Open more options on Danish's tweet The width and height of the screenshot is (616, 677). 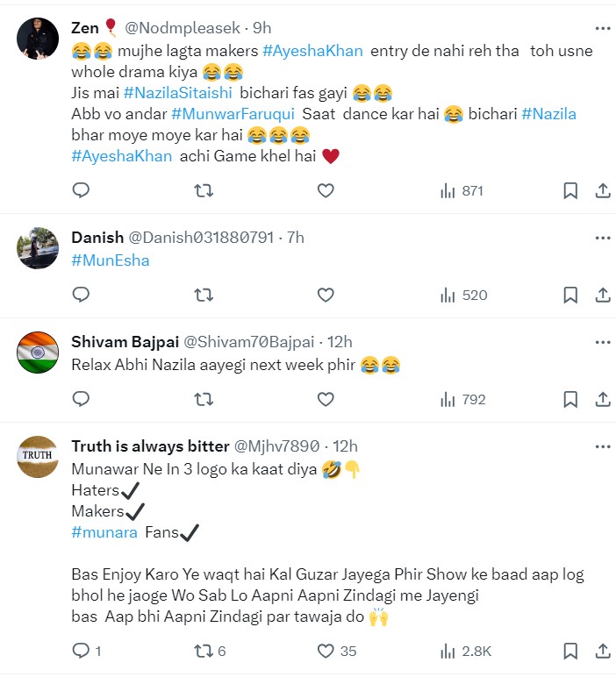pyautogui.click(x=602, y=237)
